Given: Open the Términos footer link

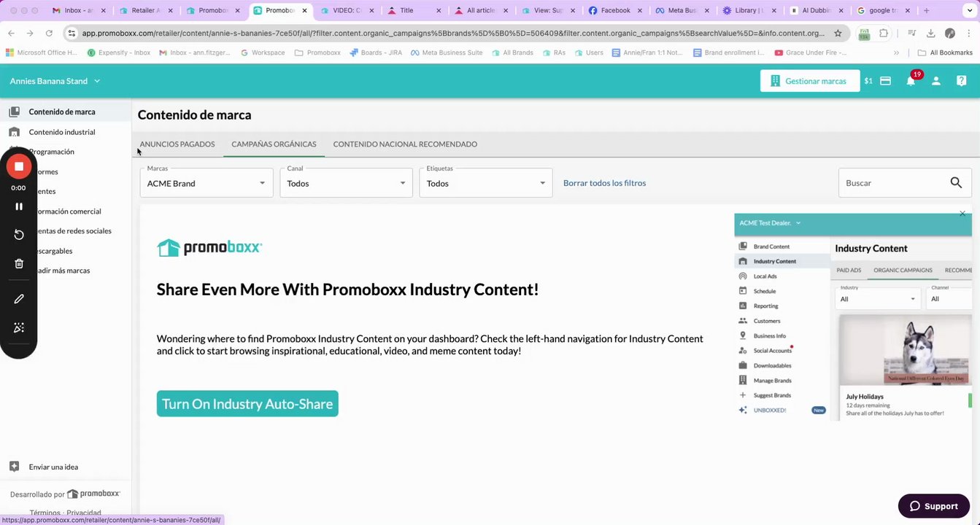Looking at the screenshot, I should pyautogui.click(x=44, y=513).
